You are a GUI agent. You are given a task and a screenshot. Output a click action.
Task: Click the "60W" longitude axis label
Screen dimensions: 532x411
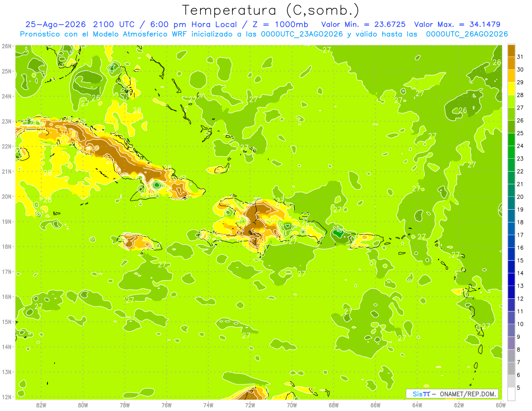point(501,405)
